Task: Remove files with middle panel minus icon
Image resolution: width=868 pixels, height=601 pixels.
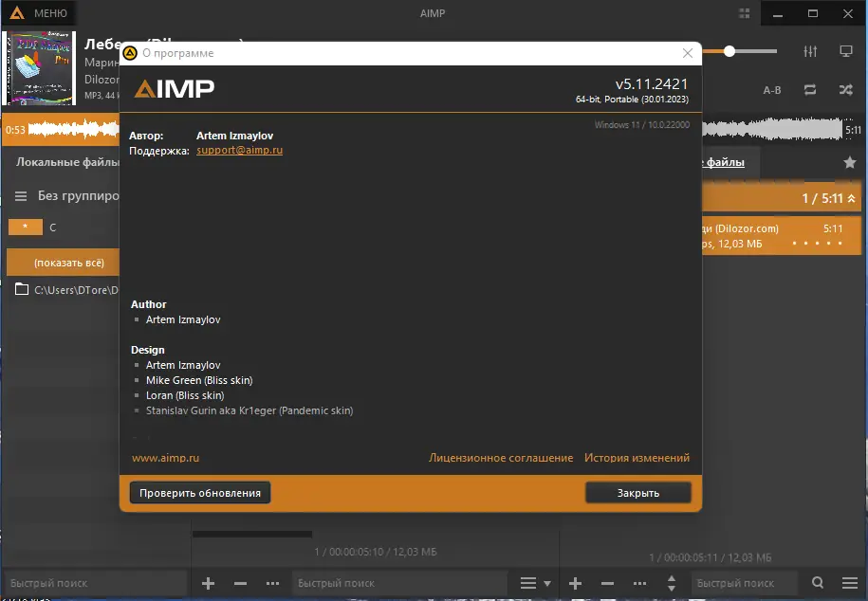Action: pyautogui.click(x=240, y=583)
